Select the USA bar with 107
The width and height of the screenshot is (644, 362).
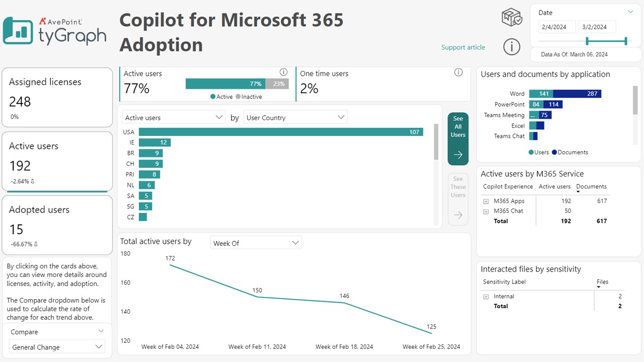pos(281,132)
